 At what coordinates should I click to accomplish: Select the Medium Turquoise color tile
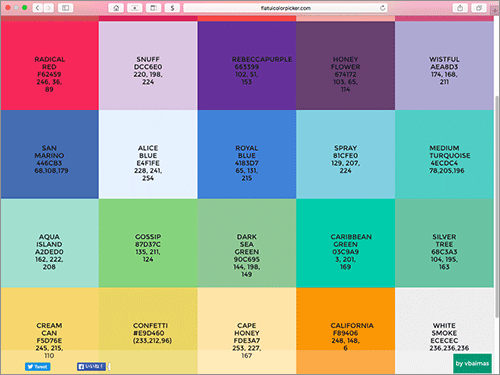(444, 154)
